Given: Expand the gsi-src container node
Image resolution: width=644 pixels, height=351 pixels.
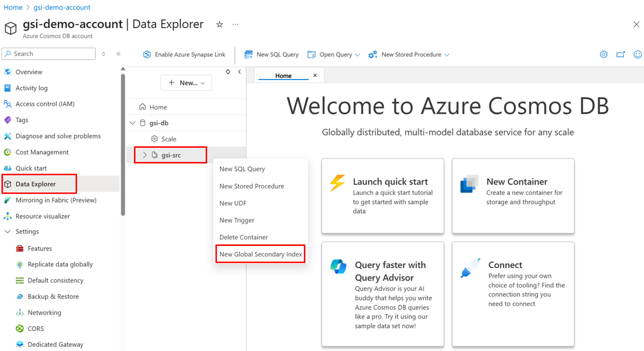Looking at the screenshot, I should tap(144, 155).
